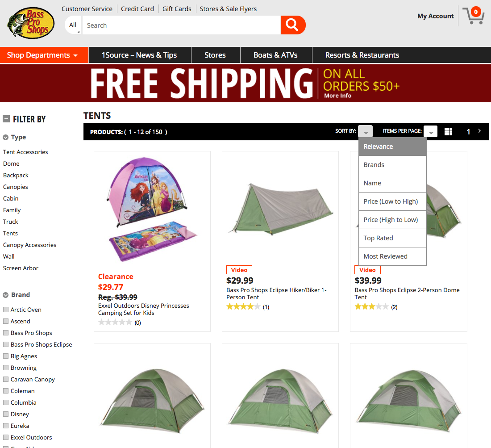The width and height of the screenshot is (491, 448).
Task: Check the Arctic Oven brand checkbox
Action: (6, 310)
